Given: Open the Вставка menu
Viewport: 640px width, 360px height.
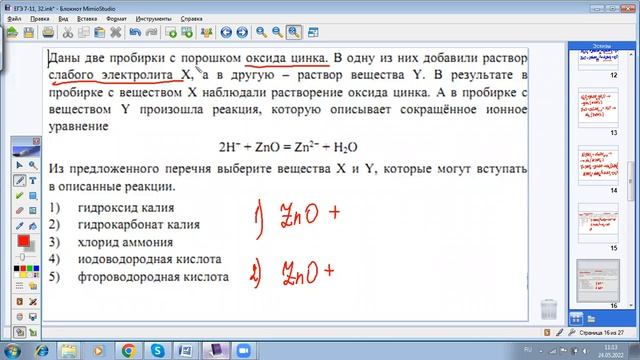Looking at the screenshot, I should pyautogui.click(x=87, y=19).
